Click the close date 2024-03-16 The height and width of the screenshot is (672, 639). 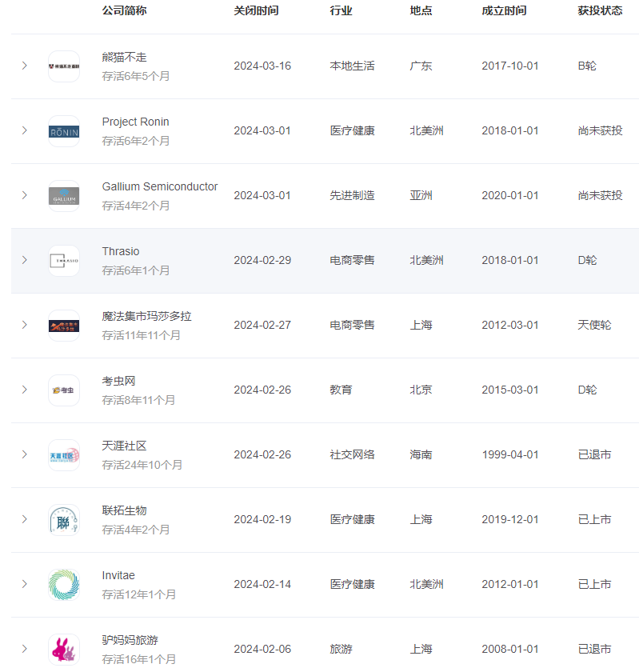262,66
